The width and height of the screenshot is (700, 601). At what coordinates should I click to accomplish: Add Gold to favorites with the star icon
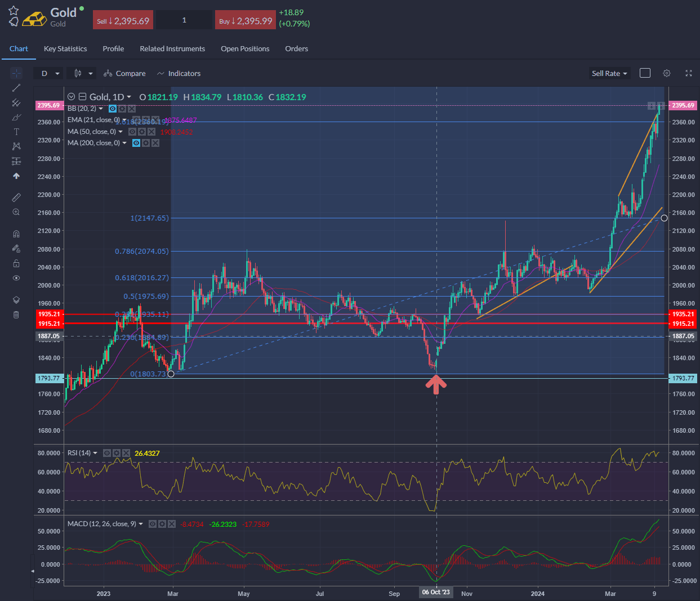pyautogui.click(x=14, y=10)
